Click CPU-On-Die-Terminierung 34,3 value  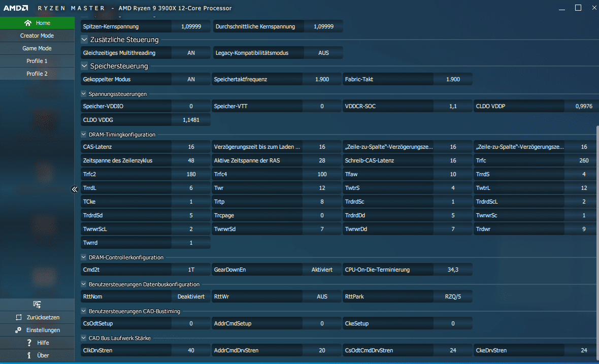coord(453,270)
